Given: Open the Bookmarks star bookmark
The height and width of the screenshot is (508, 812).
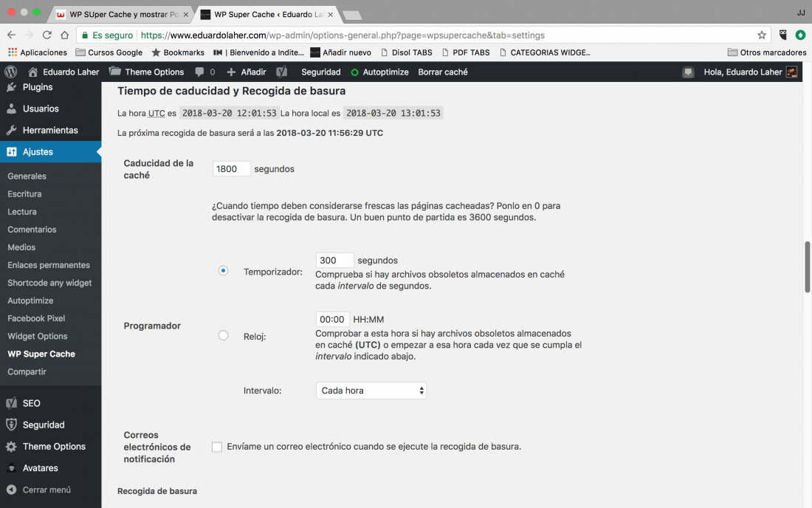Looking at the screenshot, I should coord(178,52).
